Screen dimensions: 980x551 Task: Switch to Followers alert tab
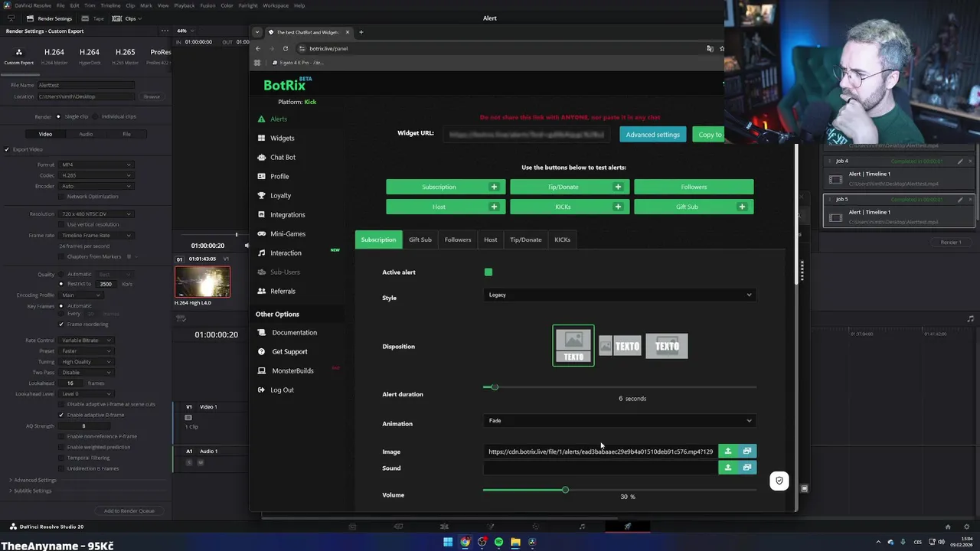tap(458, 240)
